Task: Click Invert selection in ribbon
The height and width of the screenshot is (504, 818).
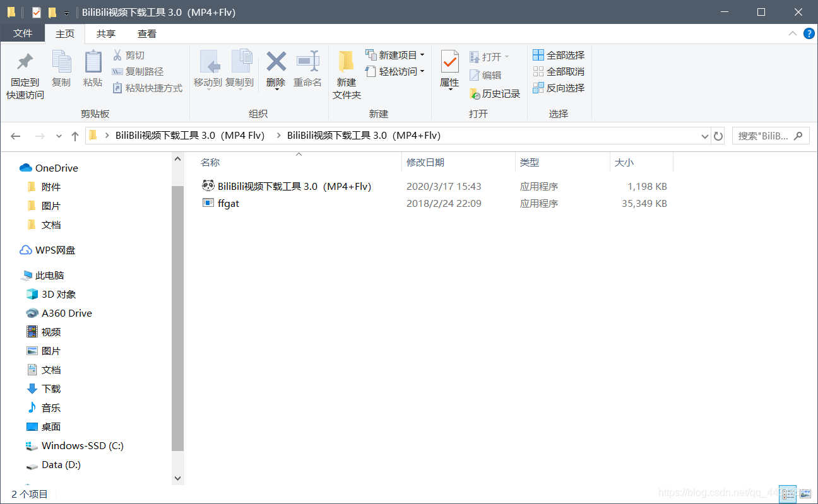Action: [559, 88]
